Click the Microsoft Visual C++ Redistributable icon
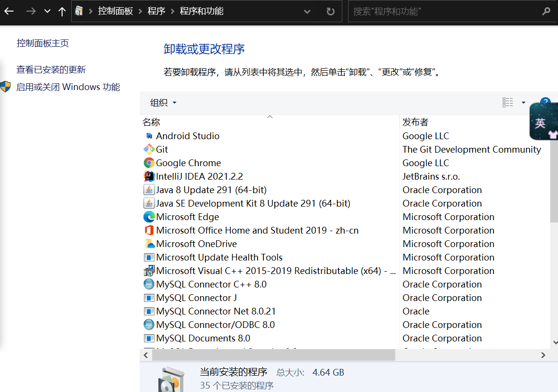558x392 pixels. [x=149, y=271]
